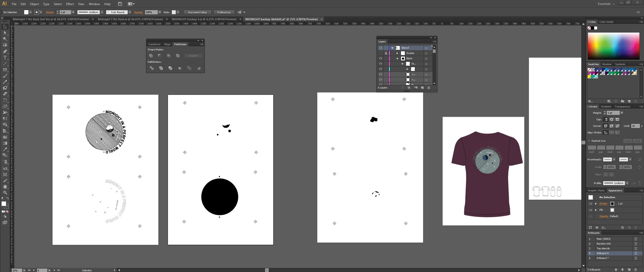644x272 pixels.
Task: Open the stroke Weight dropdown in Stroke panel
Action: click(622, 113)
